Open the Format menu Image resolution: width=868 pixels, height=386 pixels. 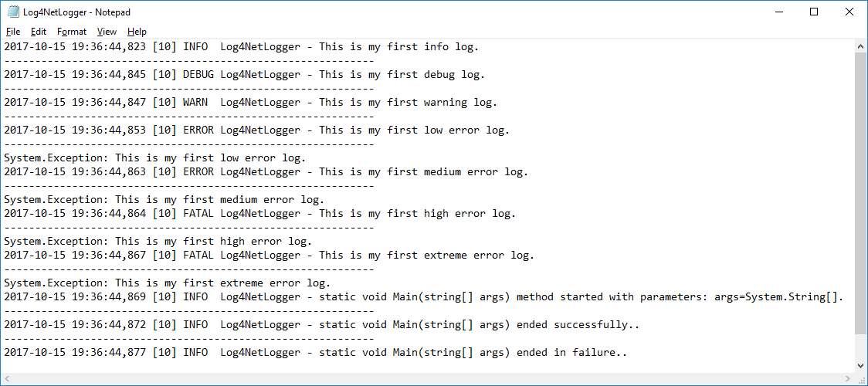click(x=71, y=32)
